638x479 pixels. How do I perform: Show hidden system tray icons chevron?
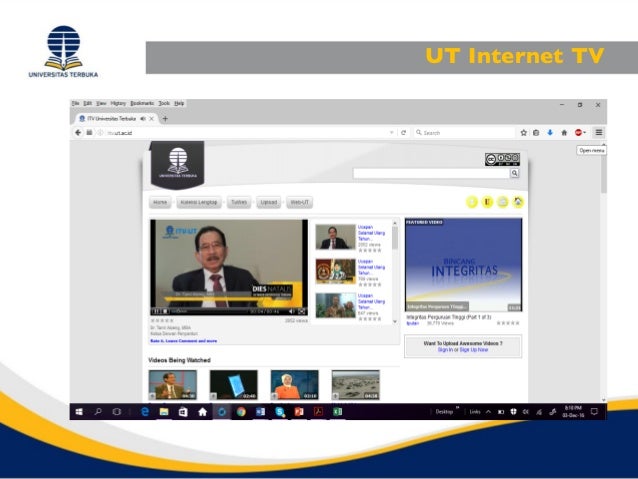point(488,412)
